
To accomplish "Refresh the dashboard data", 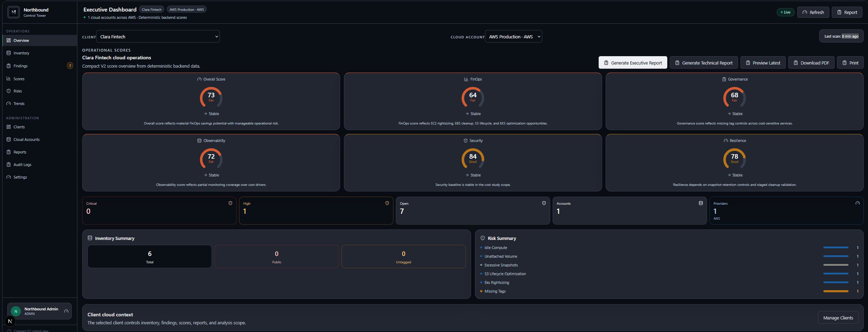I will tap(813, 12).
